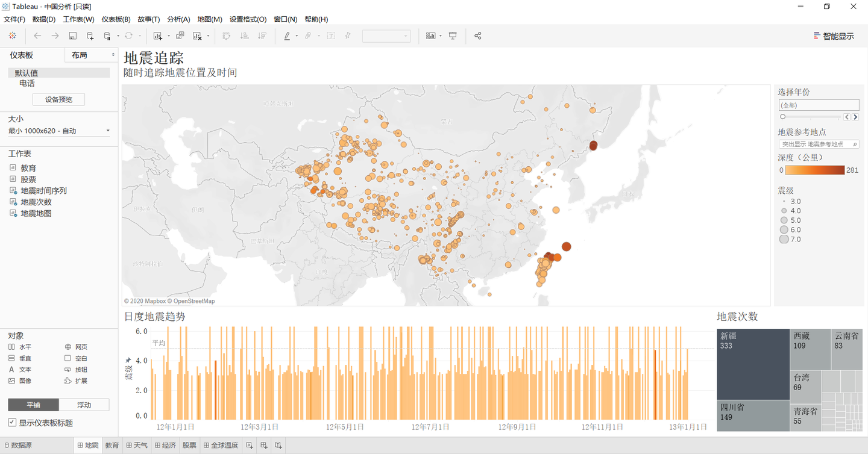Click the new worksheet toolbar icon
The height and width of the screenshot is (454, 868).
158,36
